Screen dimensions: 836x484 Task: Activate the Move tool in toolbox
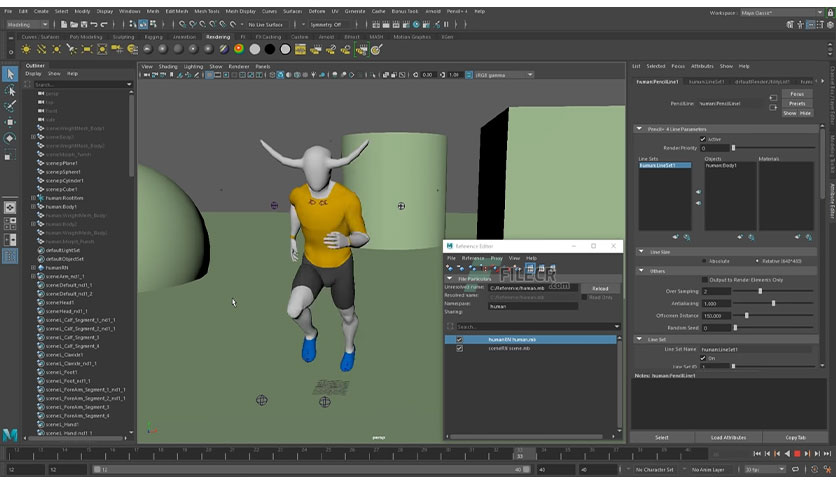(10, 122)
